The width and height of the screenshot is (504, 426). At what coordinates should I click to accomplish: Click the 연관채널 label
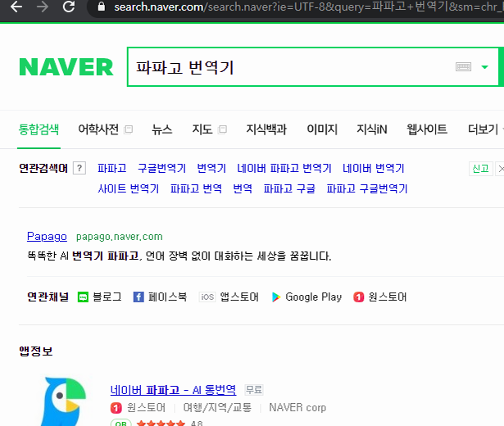pos(48,297)
